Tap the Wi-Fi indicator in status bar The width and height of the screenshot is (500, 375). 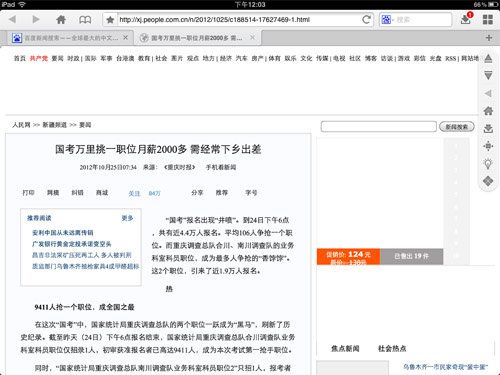pos(22,4)
